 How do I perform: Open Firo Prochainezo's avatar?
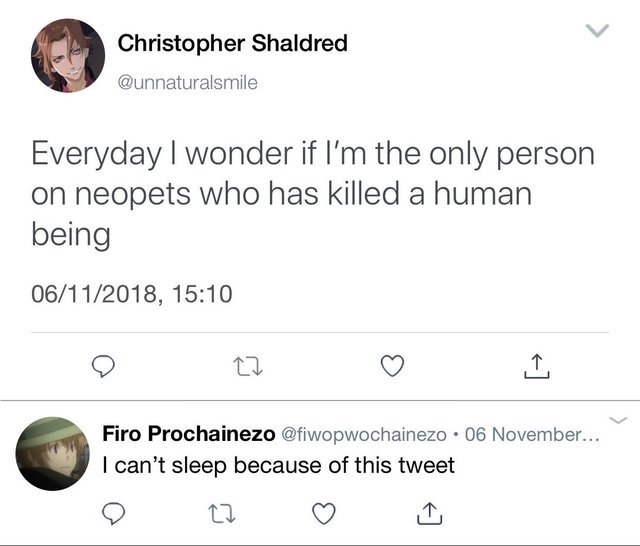(54, 453)
